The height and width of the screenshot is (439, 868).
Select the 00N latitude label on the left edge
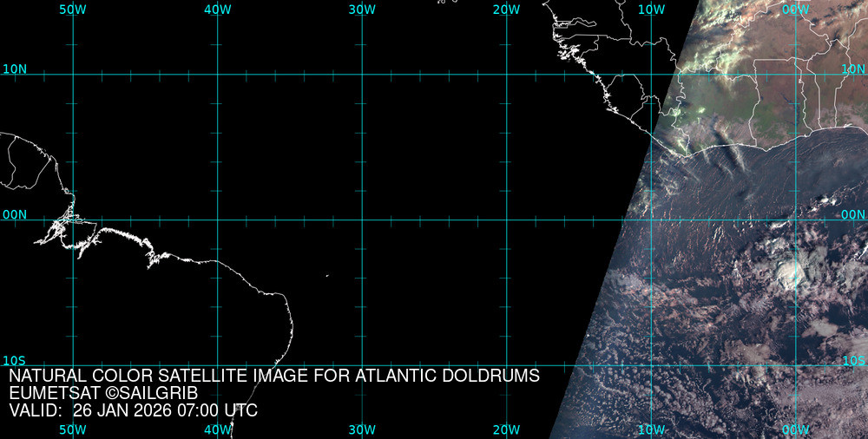pyautogui.click(x=15, y=214)
